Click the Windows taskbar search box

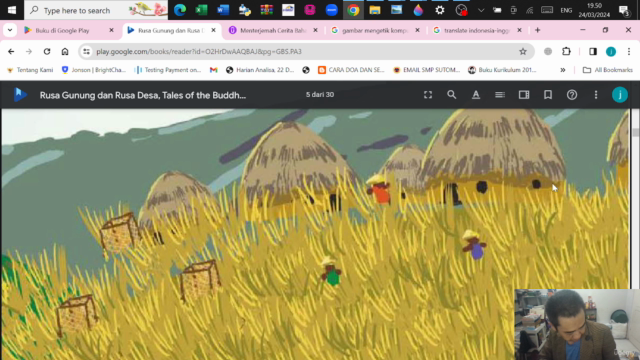pos(96,10)
